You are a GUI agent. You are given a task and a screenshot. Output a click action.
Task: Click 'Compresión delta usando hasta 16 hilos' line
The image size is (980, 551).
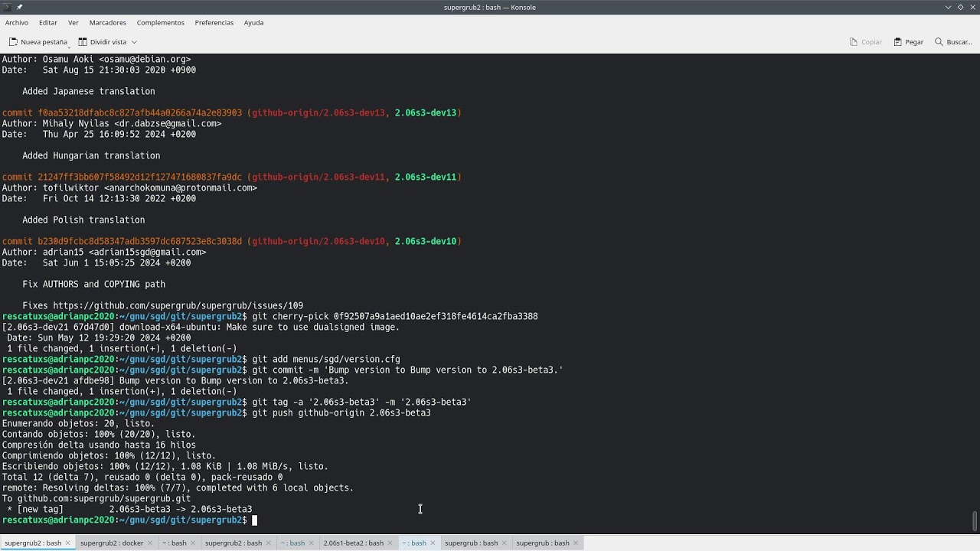click(x=99, y=445)
